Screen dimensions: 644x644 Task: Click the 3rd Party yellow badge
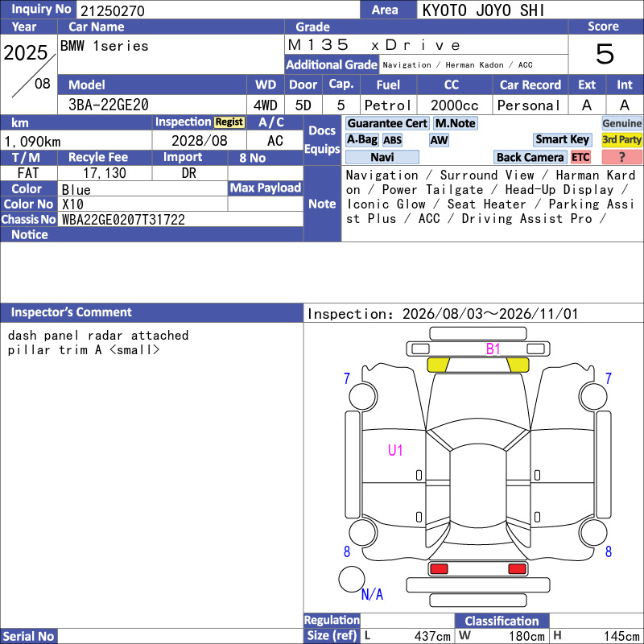pyautogui.click(x=621, y=139)
